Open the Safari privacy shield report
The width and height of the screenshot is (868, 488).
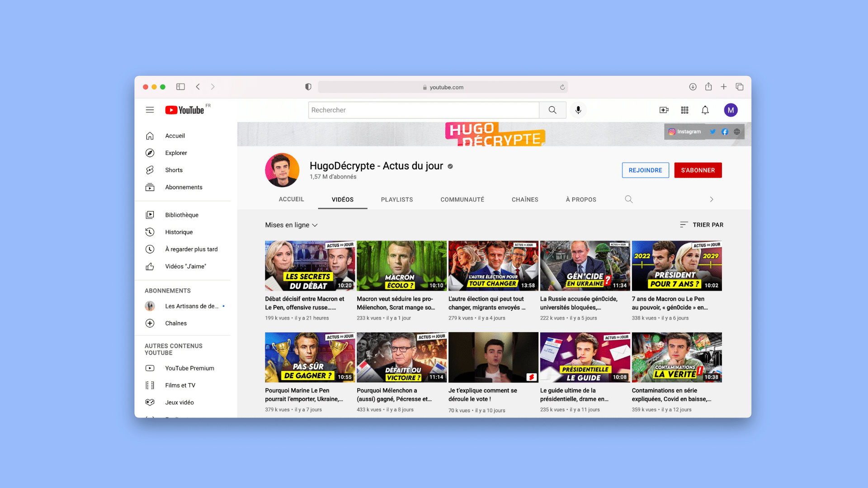tap(308, 87)
